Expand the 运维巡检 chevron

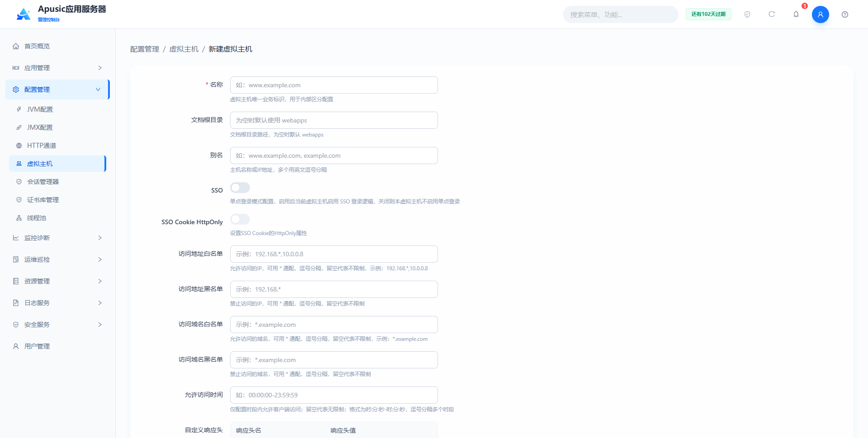point(100,259)
